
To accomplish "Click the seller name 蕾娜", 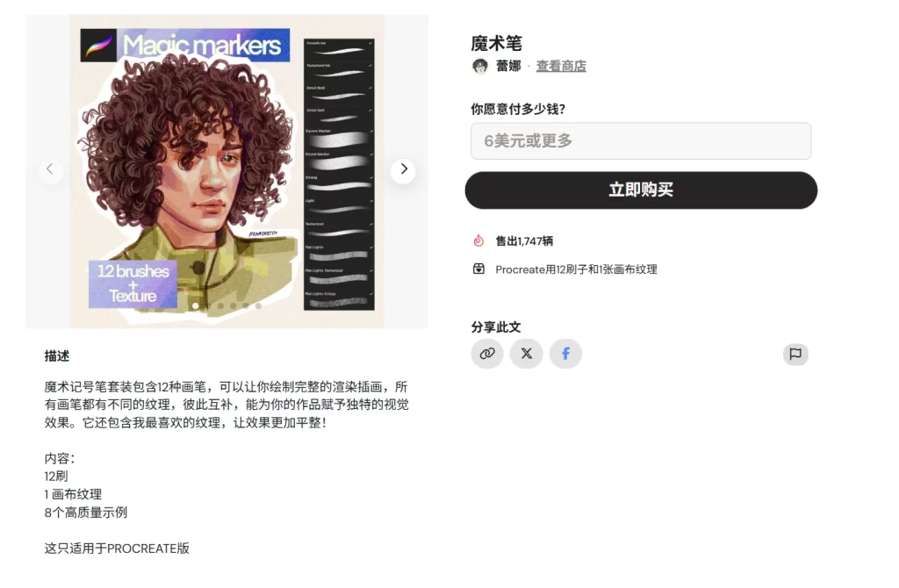I will (508, 66).
